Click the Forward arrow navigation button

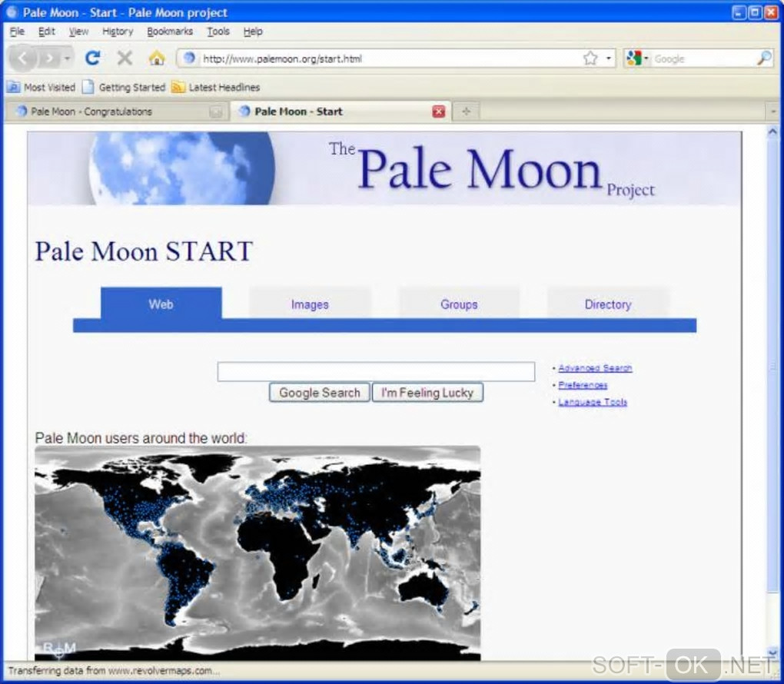tap(49, 58)
